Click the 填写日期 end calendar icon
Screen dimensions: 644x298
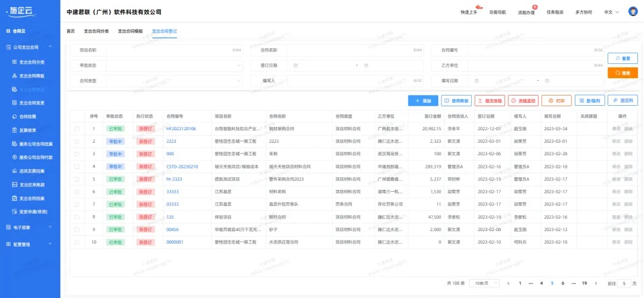pyautogui.click(x=547, y=81)
